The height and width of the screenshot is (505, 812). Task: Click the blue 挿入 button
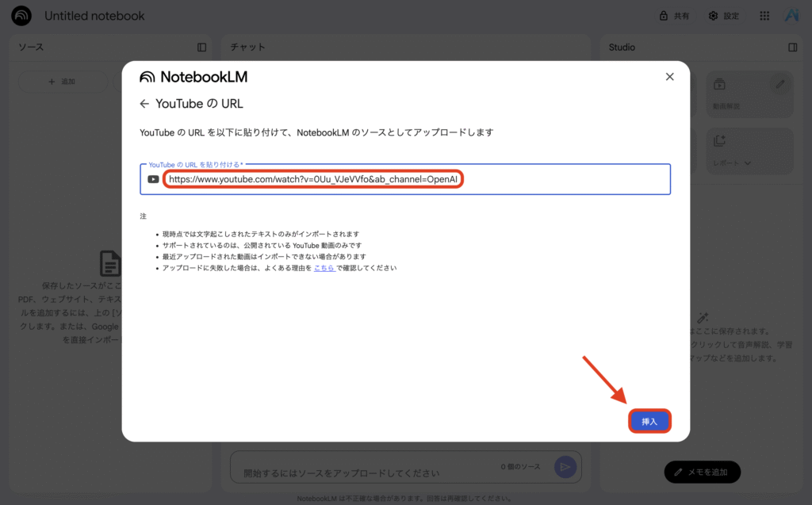click(x=649, y=421)
